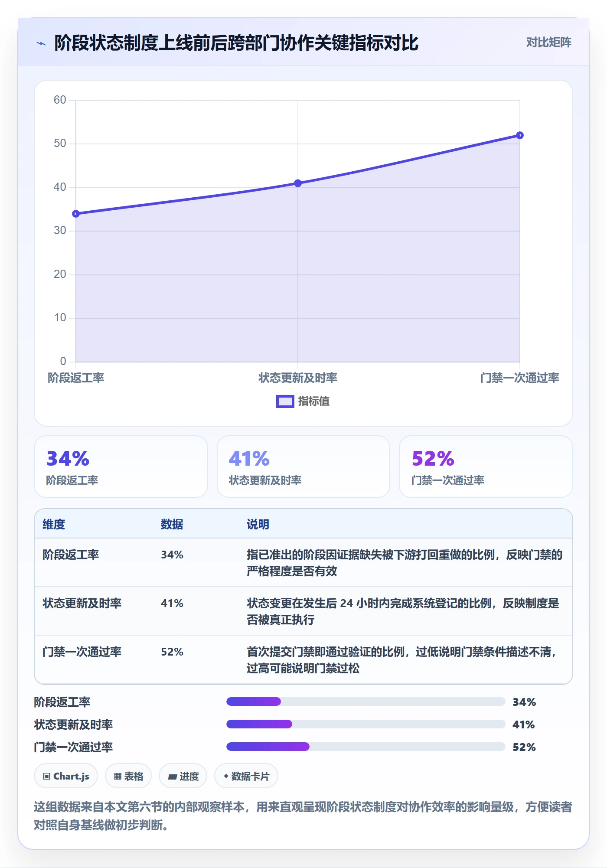Screen dimensions: 607x868
Task: Click the 34% data cell in the table
Action: tap(172, 555)
